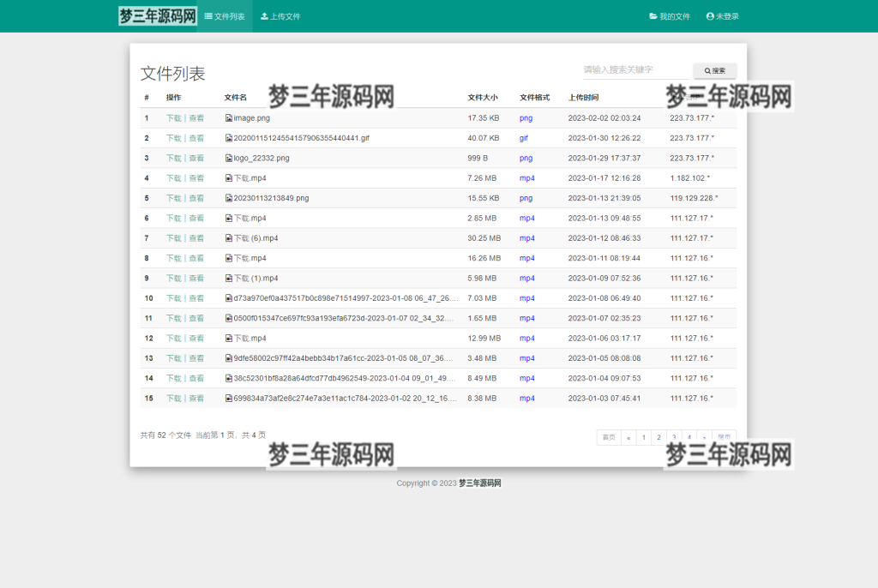Click the file name 下载 (6).mp4
This screenshot has width=878, height=588.
point(256,238)
